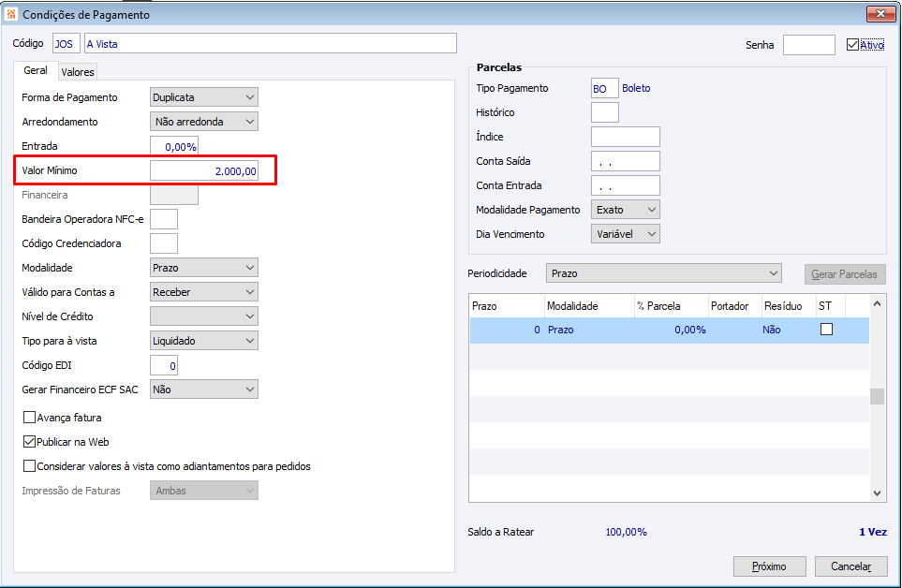Click the Saldo a Ratear 100,00% value
The image size is (902, 588).
click(626, 532)
